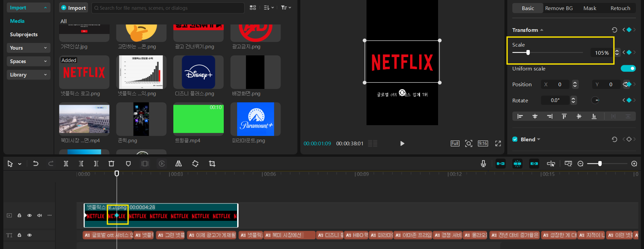Redo the last undone edit
This screenshot has width=644, height=249.
[x=51, y=163]
